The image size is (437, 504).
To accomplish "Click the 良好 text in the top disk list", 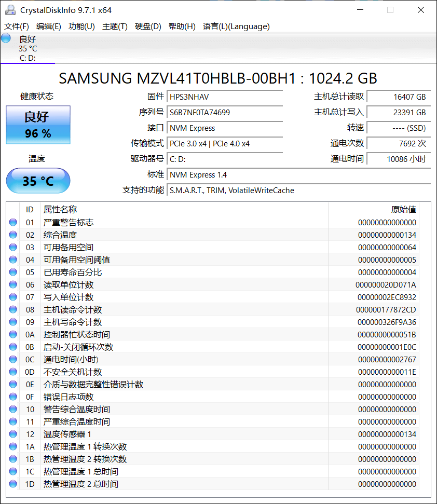I will click(x=28, y=39).
